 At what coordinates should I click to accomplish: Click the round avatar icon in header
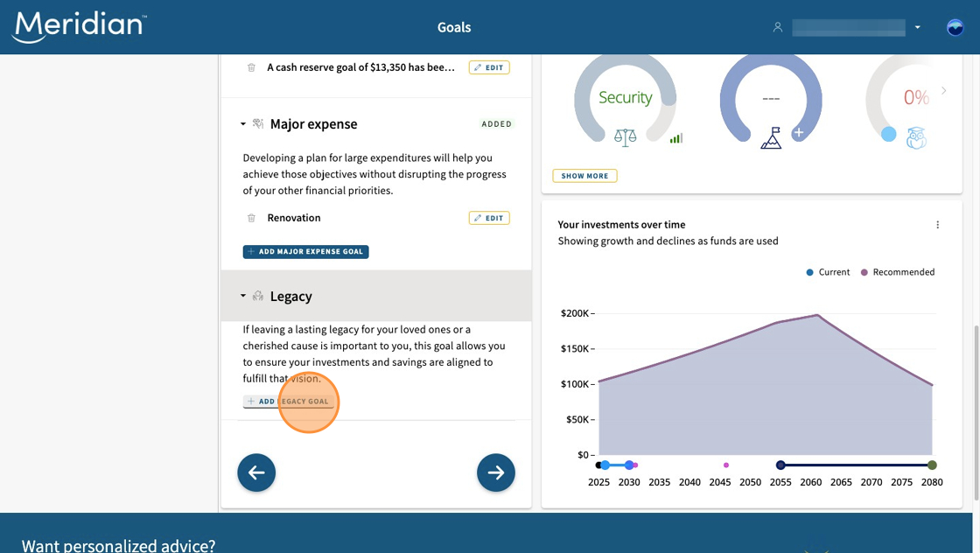coord(955,27)
